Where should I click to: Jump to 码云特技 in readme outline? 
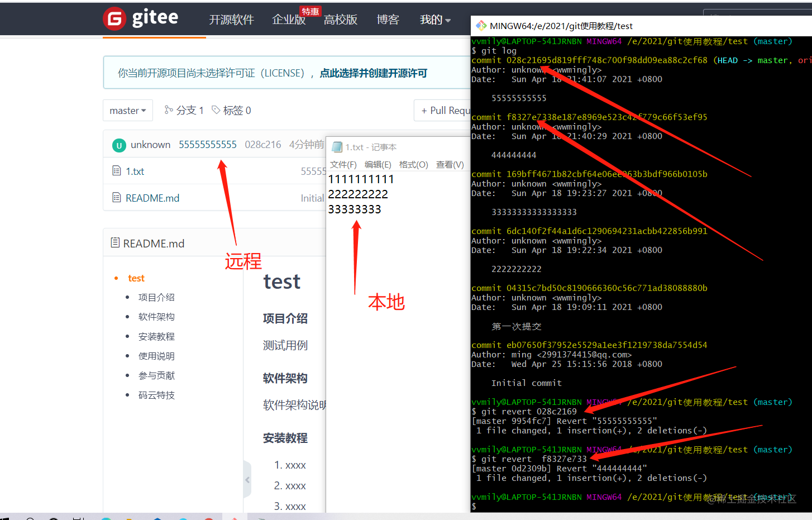point(156,395)
